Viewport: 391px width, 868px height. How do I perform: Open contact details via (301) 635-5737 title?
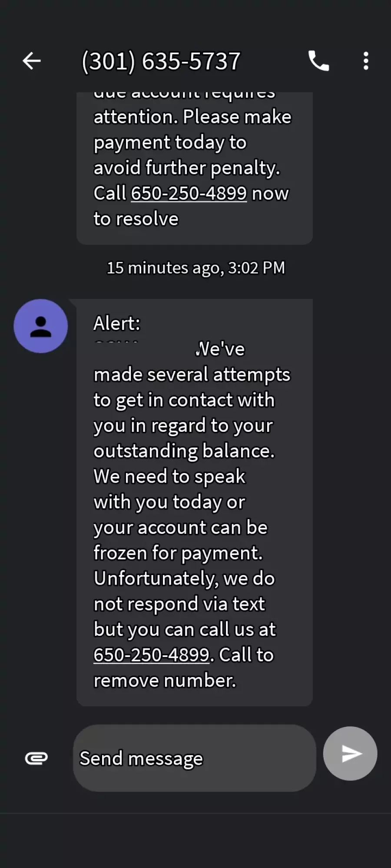[161, 61]
